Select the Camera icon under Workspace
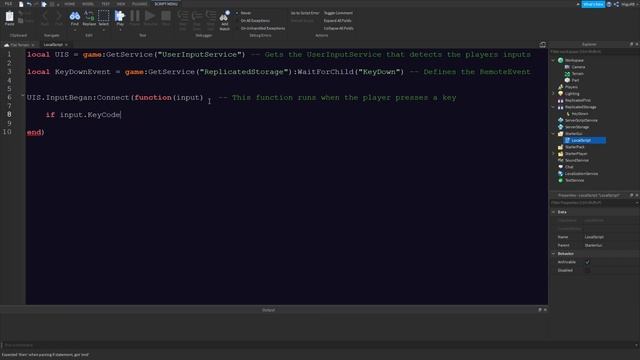The image size is (640, 360). [x=567, y=67]
